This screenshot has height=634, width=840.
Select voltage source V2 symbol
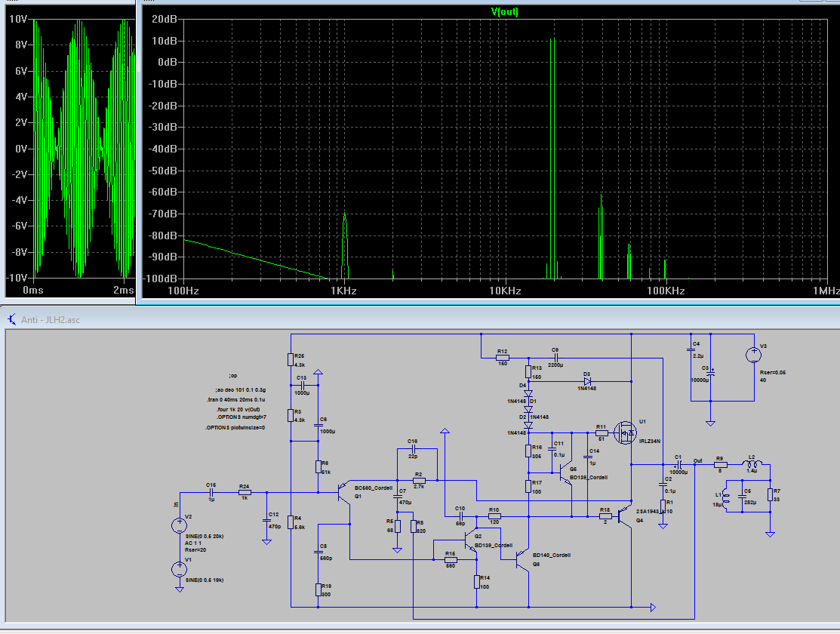[x=180, y=525]
